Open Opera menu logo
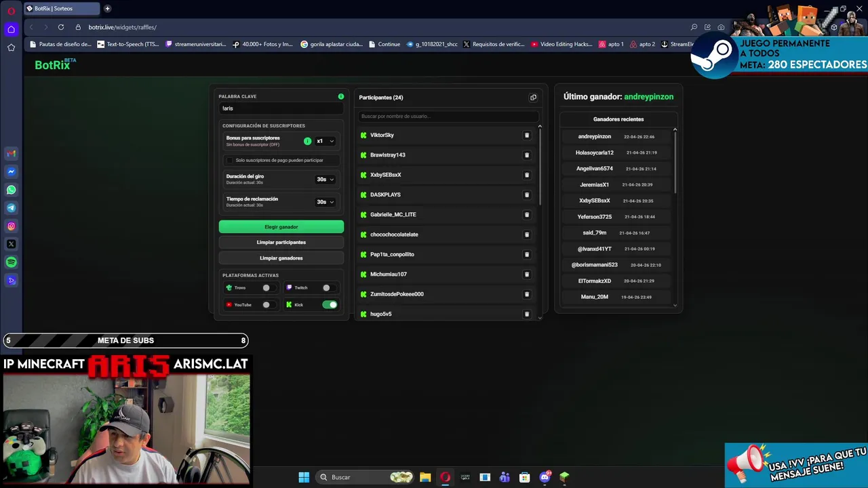Image resolution: width=868 pixels, height=488 pixels. 12,12
